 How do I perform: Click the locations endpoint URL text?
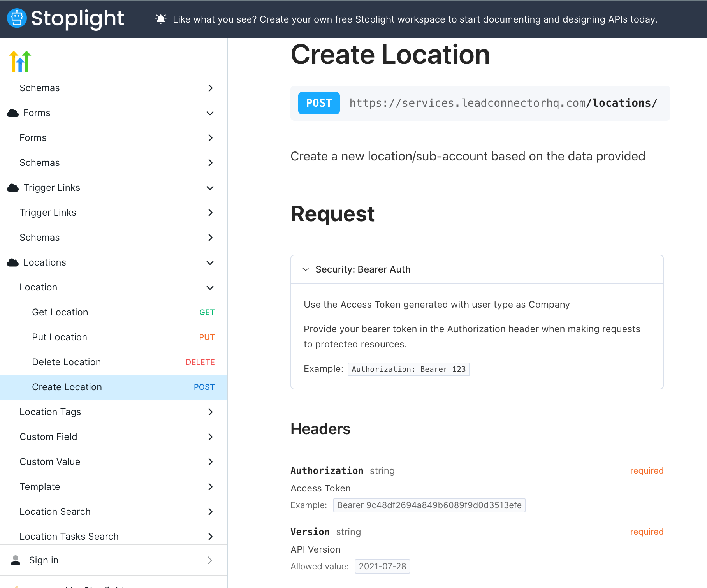point(503,103)
